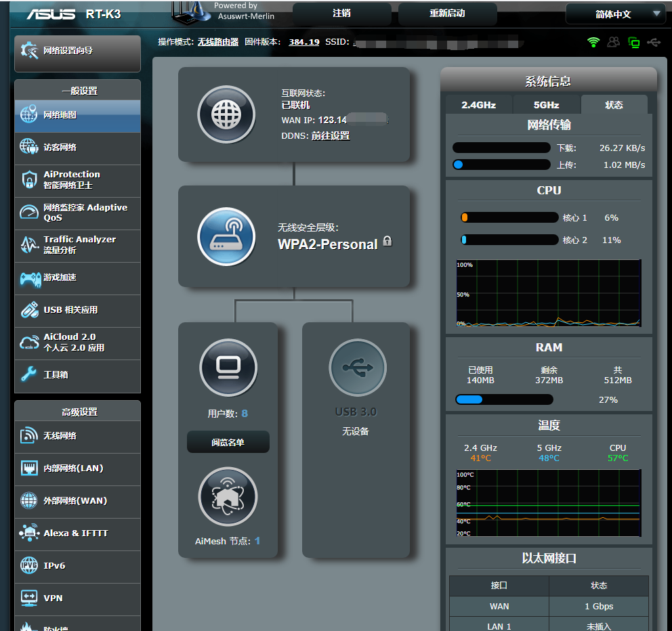Open 无线网络 wireless settings icon
The height and width of the screenshot is (631, 672).
[x=28, y=435]
